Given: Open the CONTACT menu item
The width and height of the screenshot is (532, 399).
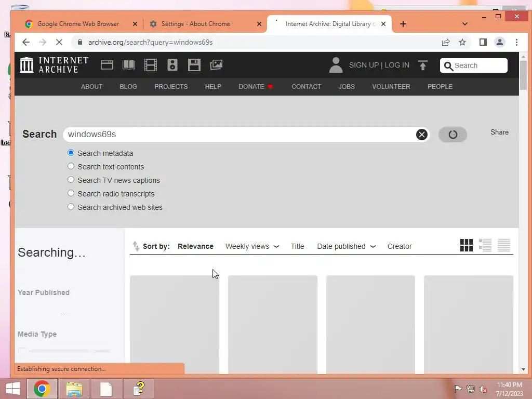Looking at the screenshot, I should 307,87.
